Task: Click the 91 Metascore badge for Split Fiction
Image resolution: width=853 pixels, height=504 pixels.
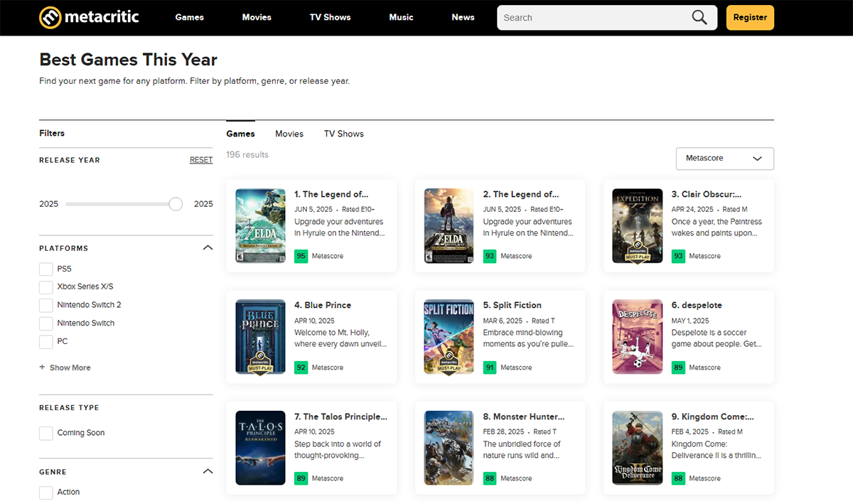Action: tap(490, 368)
